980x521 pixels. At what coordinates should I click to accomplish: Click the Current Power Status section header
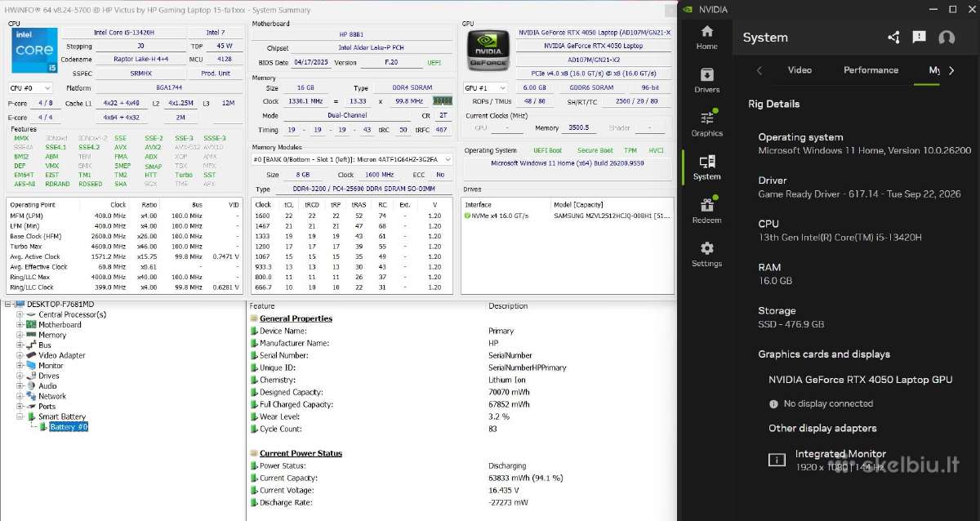click(x=301, y=453)
